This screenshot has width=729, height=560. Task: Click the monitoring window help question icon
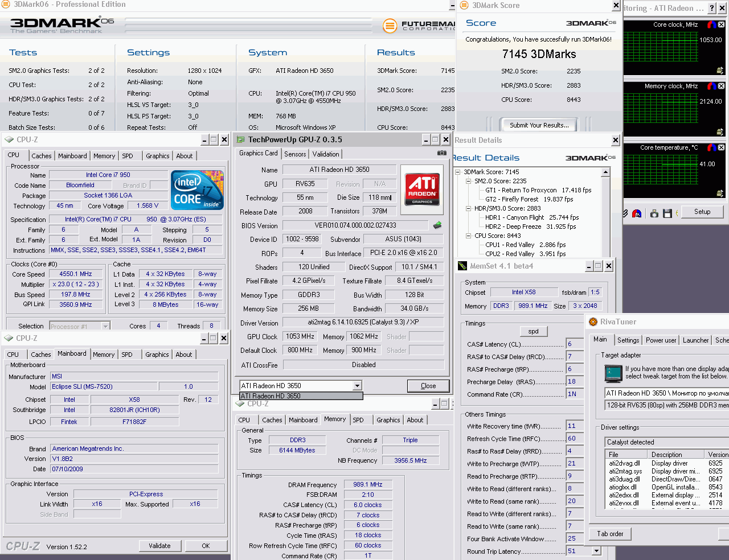click(712, 8)
